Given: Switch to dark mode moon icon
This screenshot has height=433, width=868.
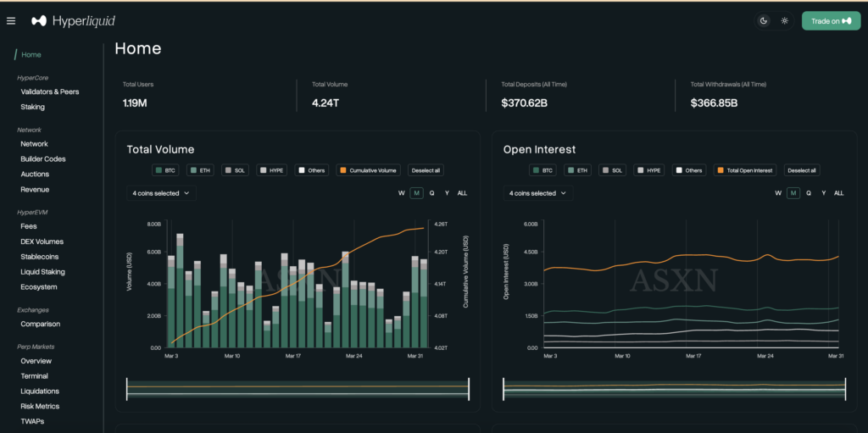Looking at the screenshot, I should (x=764, y=21).
